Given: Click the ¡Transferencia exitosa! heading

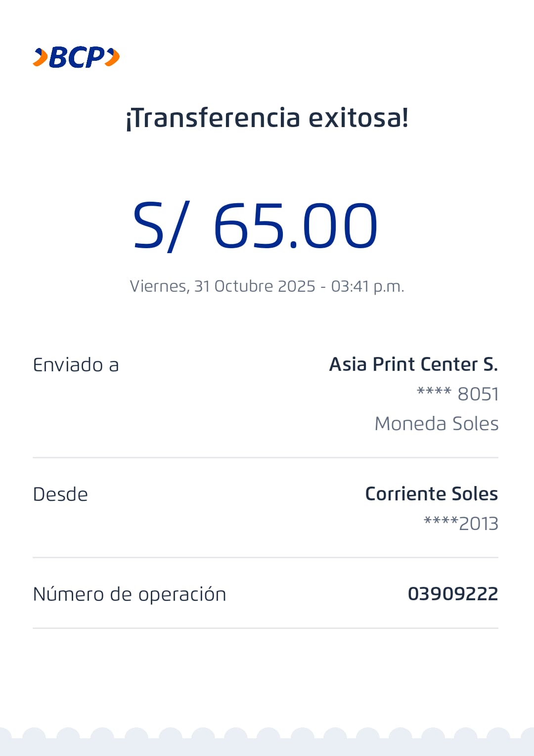Looking at the screenshot, I should click(267, 118).
